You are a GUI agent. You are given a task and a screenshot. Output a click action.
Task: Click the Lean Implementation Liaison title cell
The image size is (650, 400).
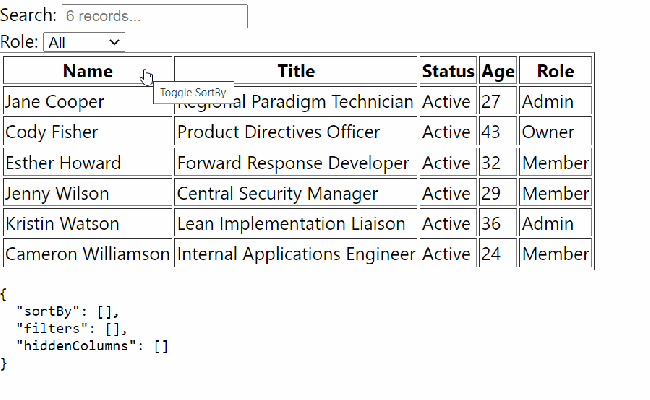[296, 223]
